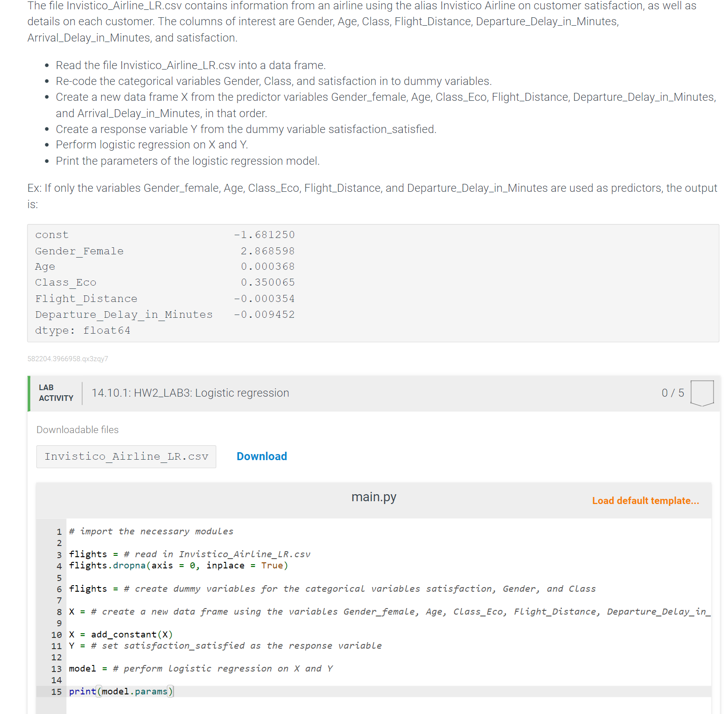Click the Departure_Delay_in_Minutes output row

click(165, 315)
